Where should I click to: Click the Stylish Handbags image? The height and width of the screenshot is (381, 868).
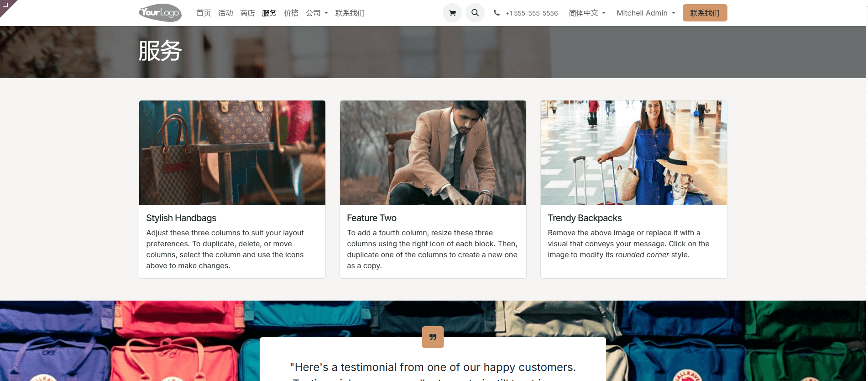pyautogui.click(x=232, y=153)
